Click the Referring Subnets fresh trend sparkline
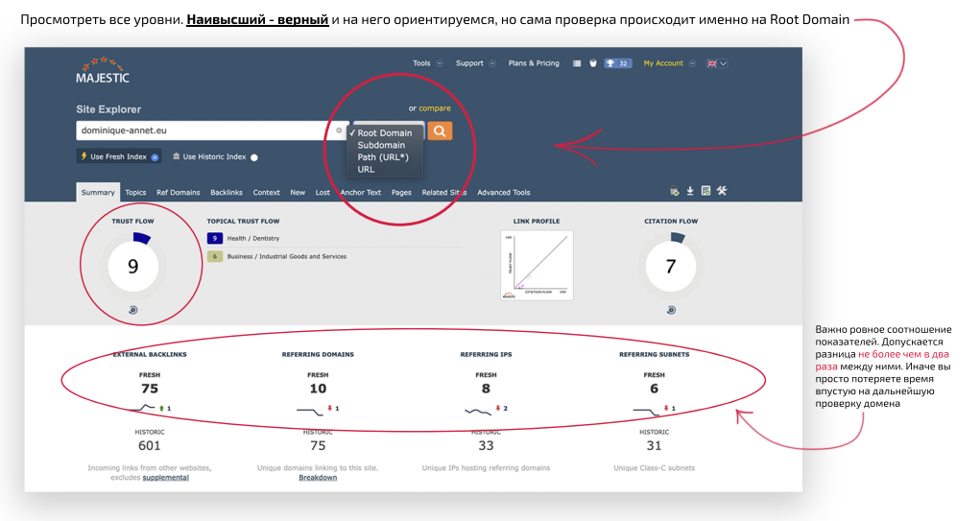Viewport: 980px width, 521px height. (x=646, y=411)
